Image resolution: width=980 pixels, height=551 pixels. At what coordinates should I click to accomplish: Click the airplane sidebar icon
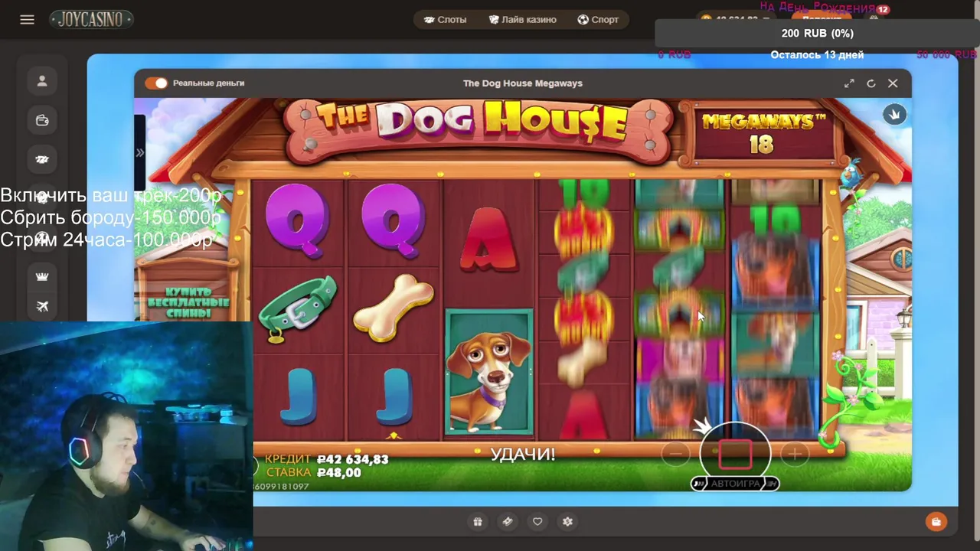coord(42,306)
